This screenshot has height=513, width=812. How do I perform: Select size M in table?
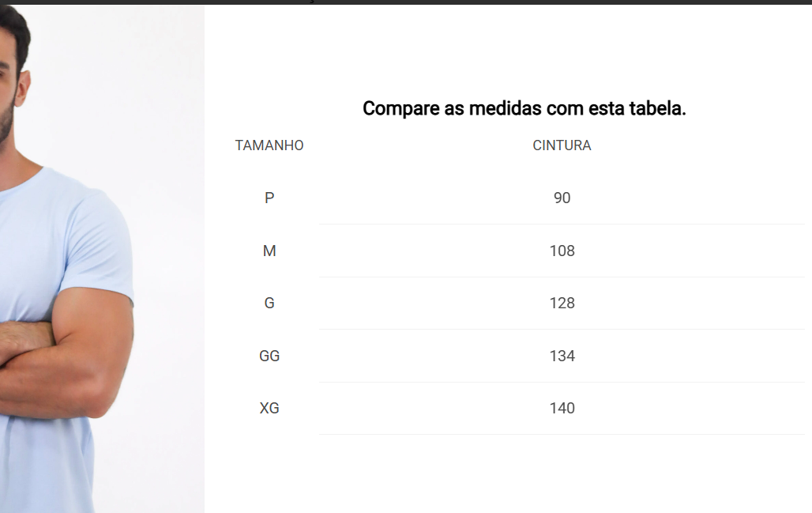pyautogui.click(x=269, y=251)
